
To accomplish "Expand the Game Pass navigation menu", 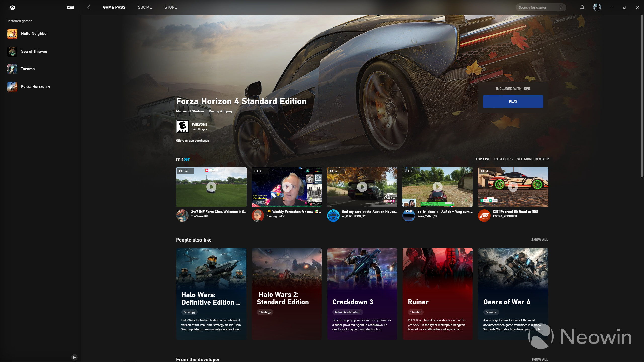I will 114,7.
